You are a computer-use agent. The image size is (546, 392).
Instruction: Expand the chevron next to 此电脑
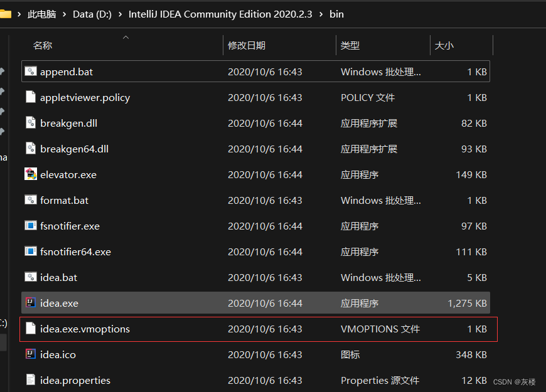pyautogui.click(x=65, y=14)
